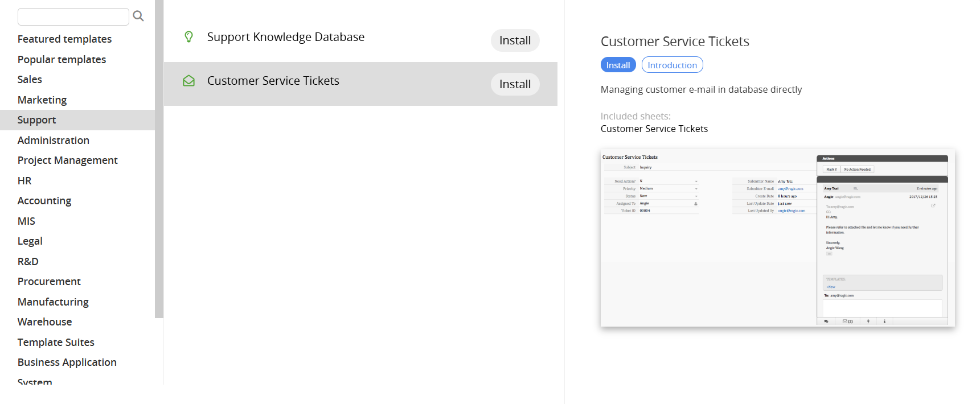Screen dimensions: 980x404
Task: Choose the Project Management category
Action: pos(67,160)
